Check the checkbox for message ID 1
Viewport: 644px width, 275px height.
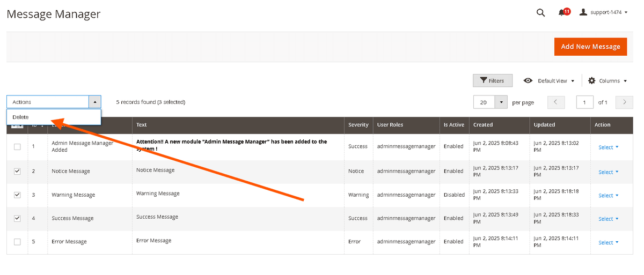pos(17,146)
